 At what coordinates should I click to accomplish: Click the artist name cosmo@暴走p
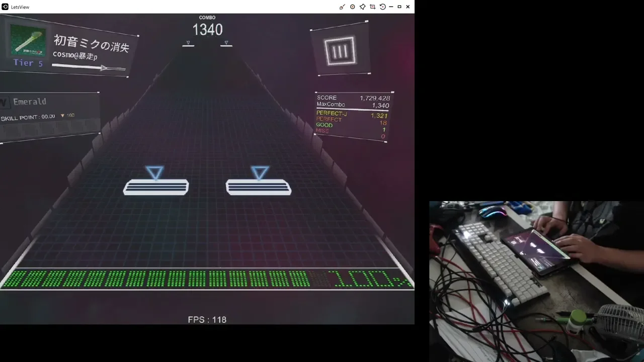pyautogui.click(x=75, y=55)
